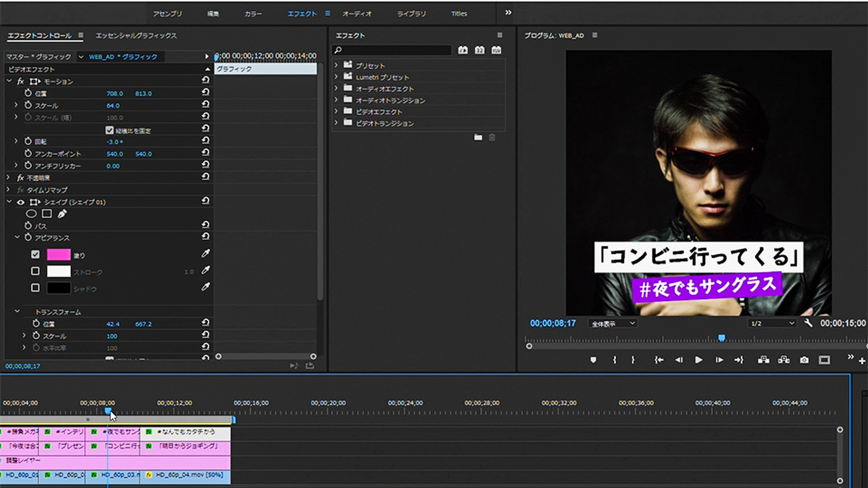
Task: Click the eyedropper next to the pink fill
Action: coord(206,254)
